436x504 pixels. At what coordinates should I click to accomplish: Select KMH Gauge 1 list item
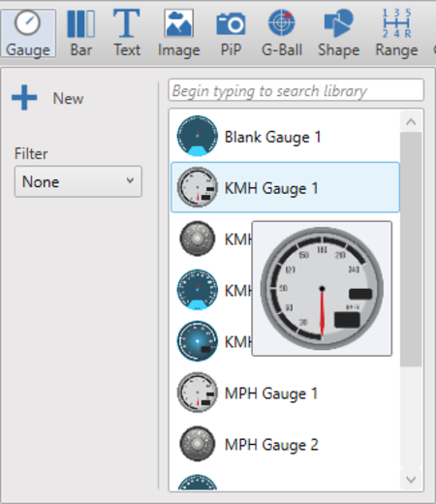coord(285,187)
